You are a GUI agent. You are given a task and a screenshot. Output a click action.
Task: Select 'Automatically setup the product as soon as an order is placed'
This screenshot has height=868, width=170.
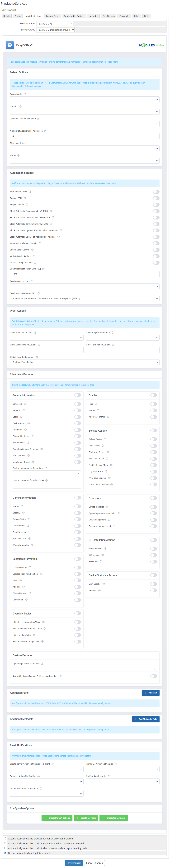(5, 838)
